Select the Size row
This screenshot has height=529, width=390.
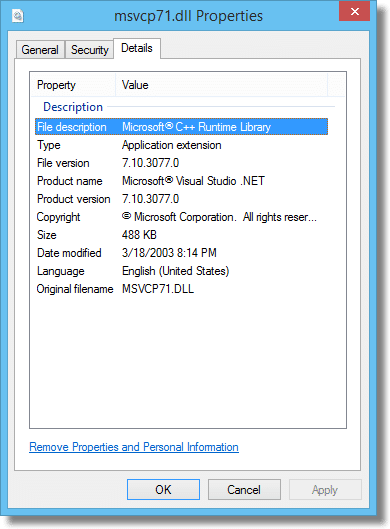[x=181, y=235]
